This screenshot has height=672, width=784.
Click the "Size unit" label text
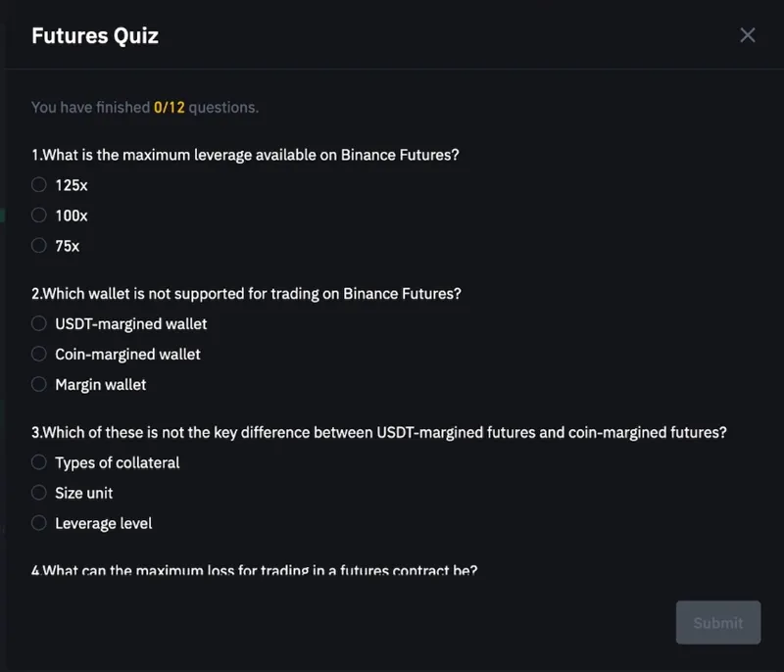84,493
